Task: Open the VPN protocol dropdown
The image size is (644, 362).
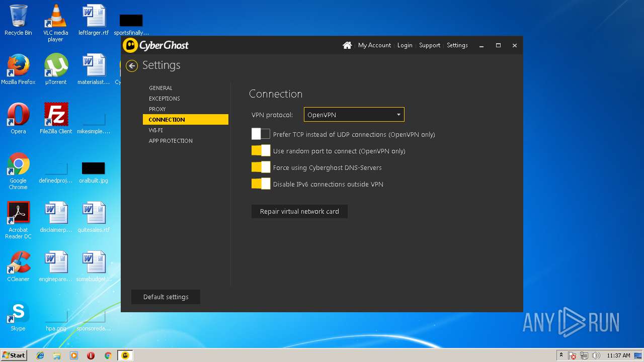Action: point(354,115)
